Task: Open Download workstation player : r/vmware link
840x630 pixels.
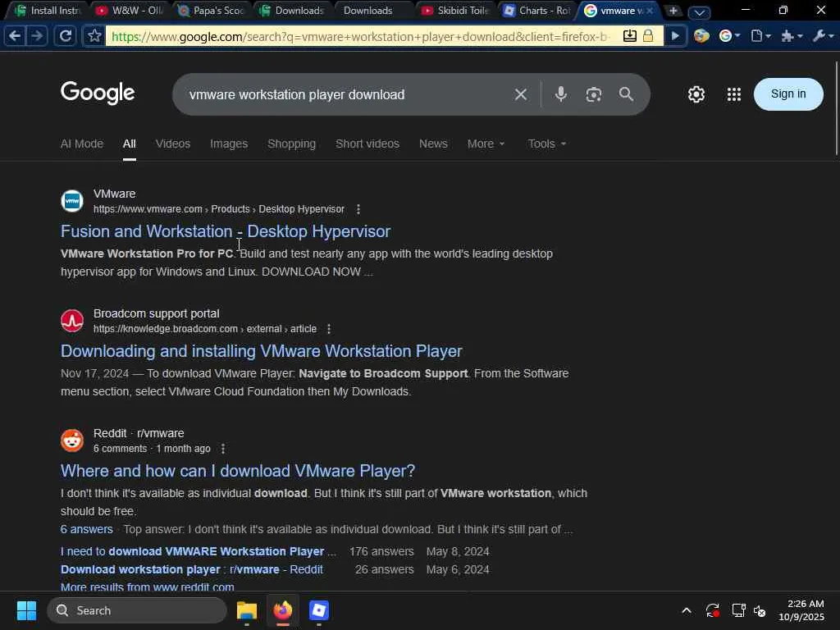Action: click(x=192, y=569)
